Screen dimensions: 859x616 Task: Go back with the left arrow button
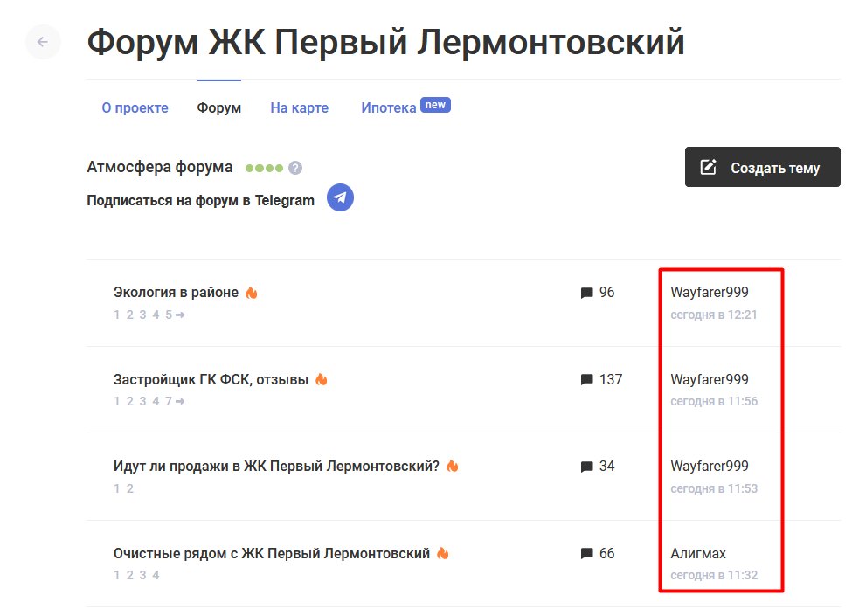pyautogui.click(x=43, y=42)
